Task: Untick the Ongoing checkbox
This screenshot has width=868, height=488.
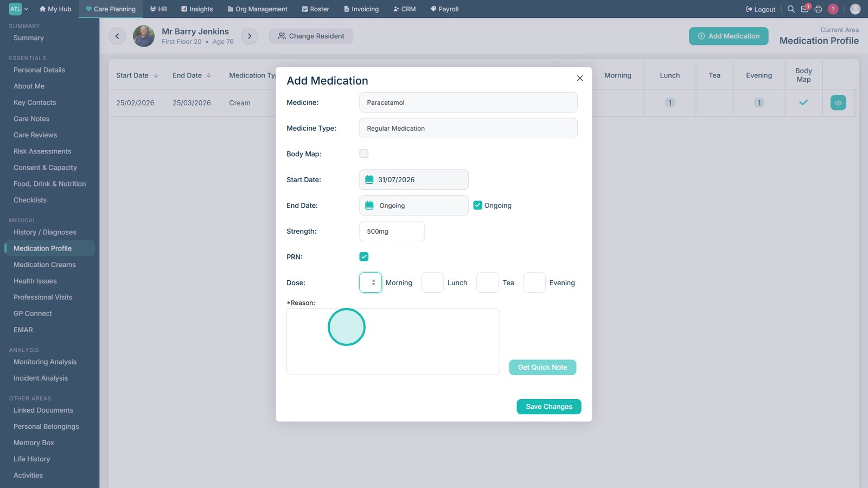Action: 478,206
